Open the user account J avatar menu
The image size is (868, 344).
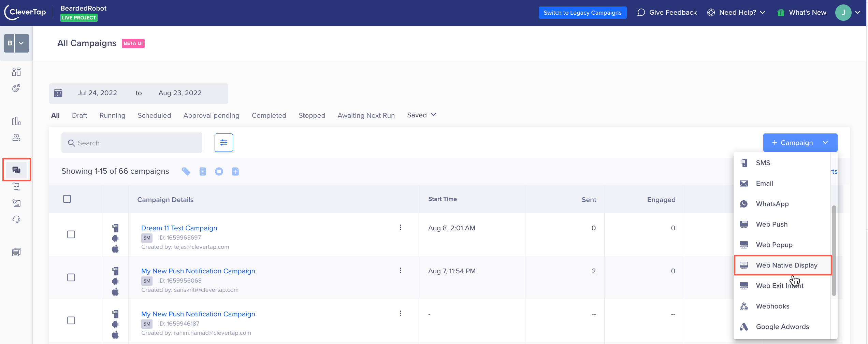pos(843,13)
